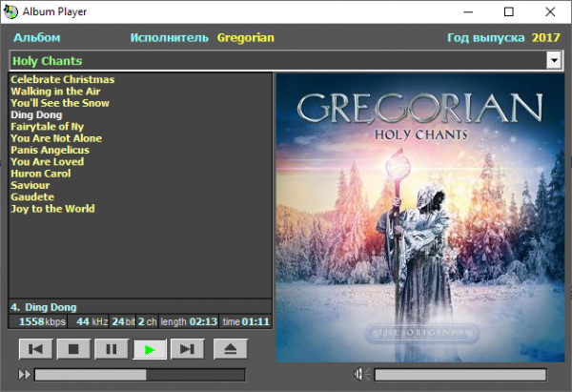Click the now playing label 4. Ding Dong
Image resolution: width=572 pixels, height=392 pixels.
click(44, 307)
